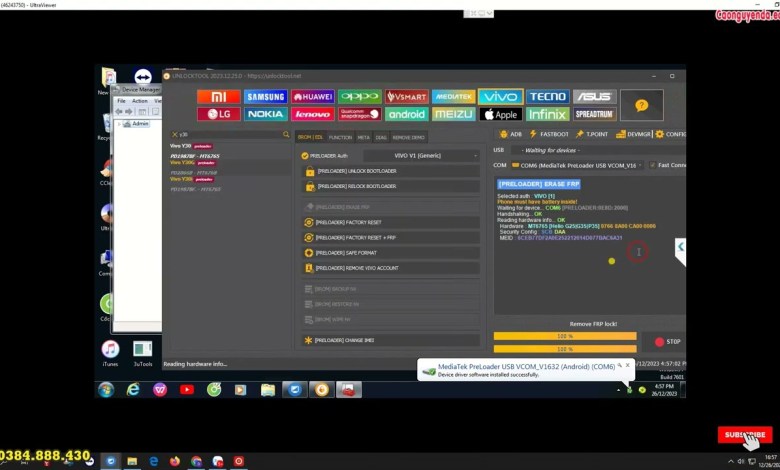Select the Vivo brand tile
Image resolution: width=780 pixels, height=470 pixels.
point(500,96)
